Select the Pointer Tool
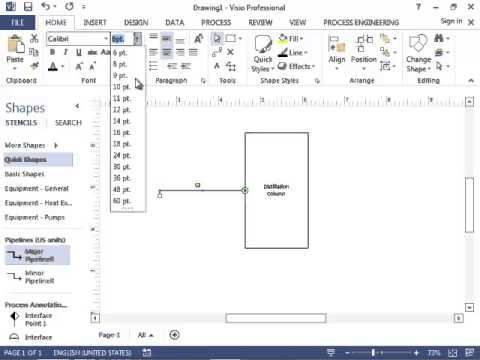This screenshot has height=360, width=480. click(217, 39)
